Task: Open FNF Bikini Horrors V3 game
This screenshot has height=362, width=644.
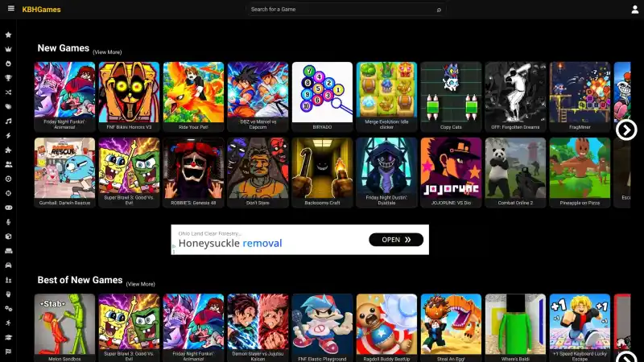Action: coord(129,97)
